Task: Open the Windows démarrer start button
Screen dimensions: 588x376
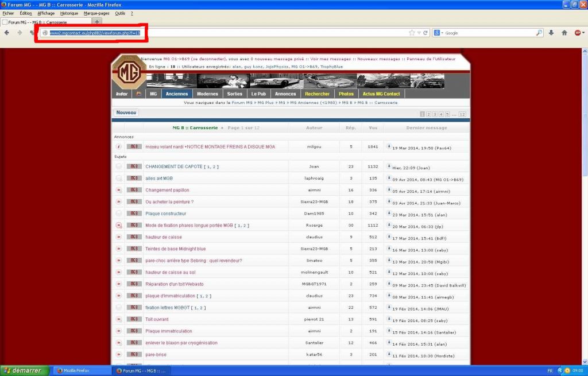Action: (x=24, y=370)
